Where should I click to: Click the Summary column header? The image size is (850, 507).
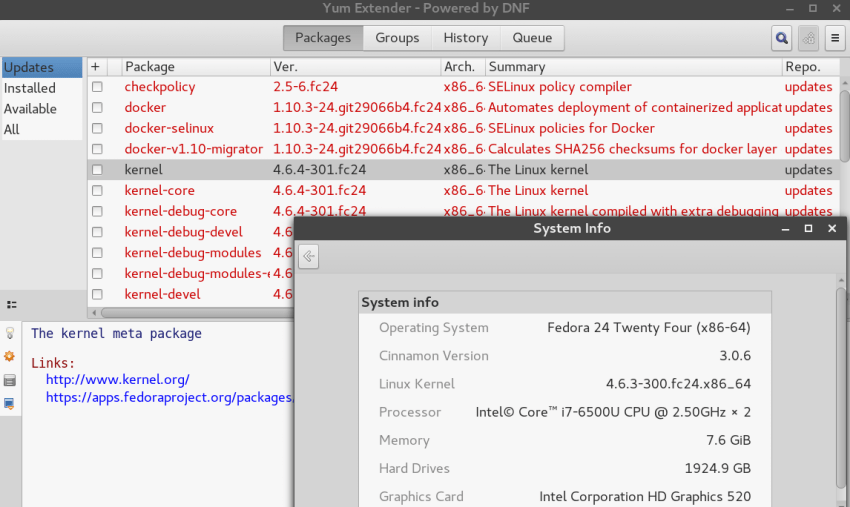coord(633,67)
